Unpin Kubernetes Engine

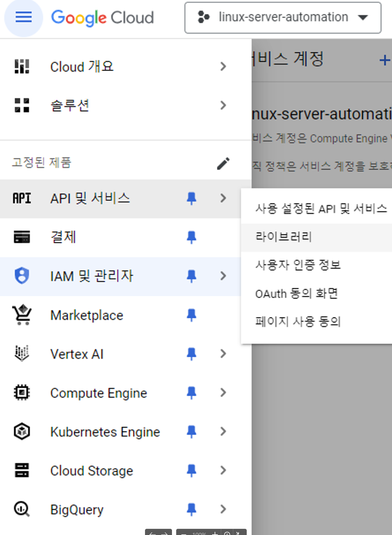tap(191, 431)
